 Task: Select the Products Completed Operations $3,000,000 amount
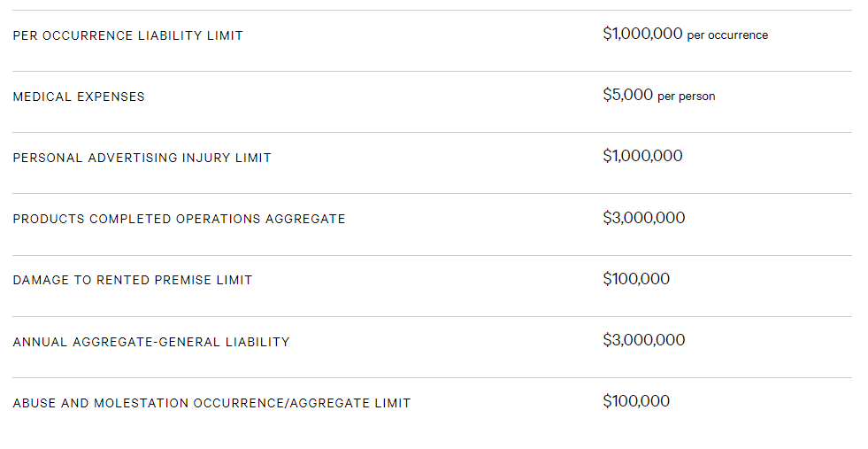point(644,218)
